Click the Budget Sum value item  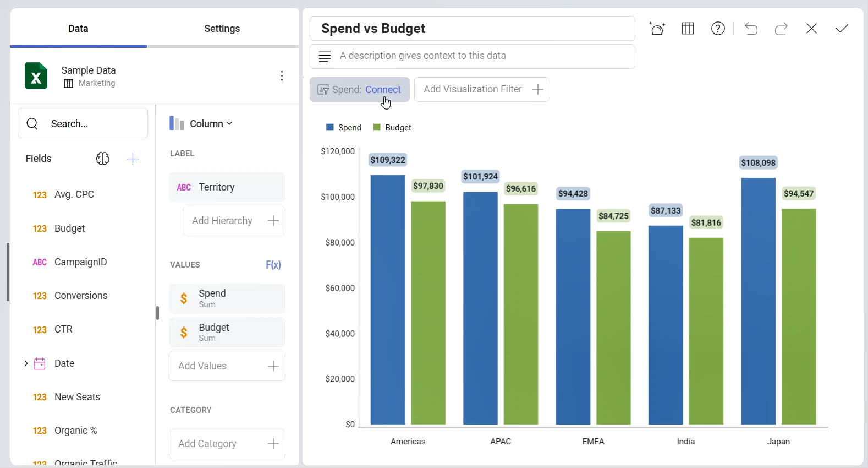pyautogui.click(x=227, y=333)
